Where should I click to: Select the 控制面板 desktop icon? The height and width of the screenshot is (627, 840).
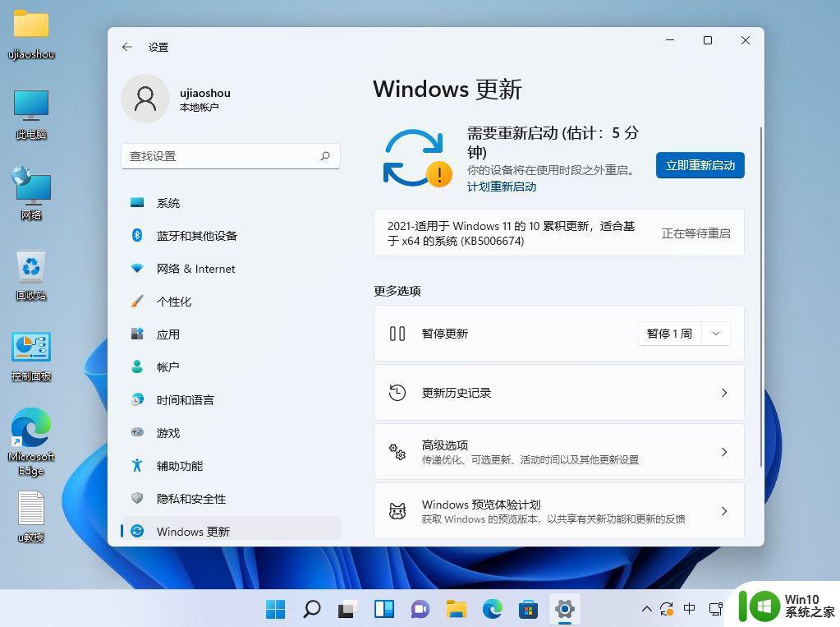[x=31, y=356]
